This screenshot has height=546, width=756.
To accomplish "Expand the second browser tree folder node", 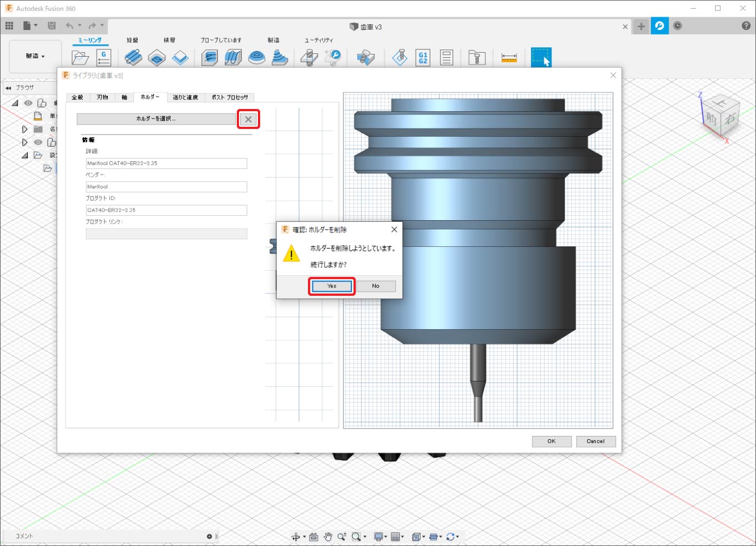I will [x=24, y=129].
